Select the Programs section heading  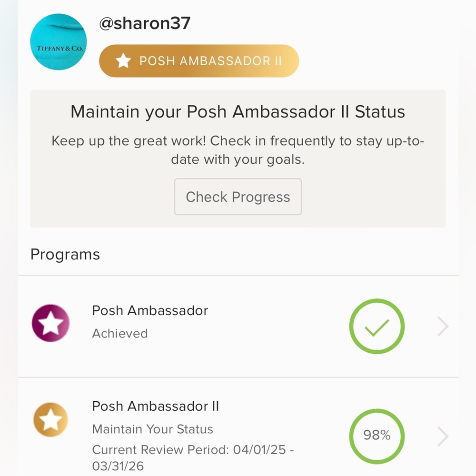click(65, 254)
